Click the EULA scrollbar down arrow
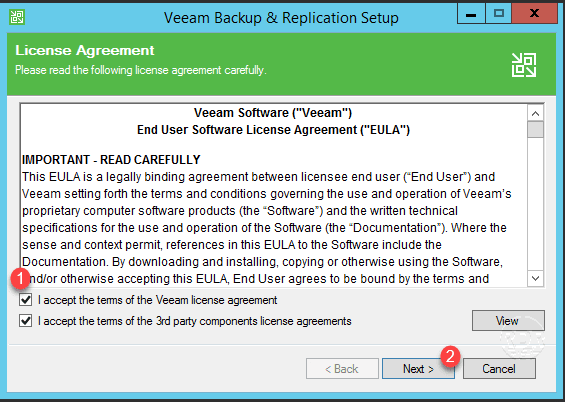The width and height of the screenshot is (565, 402). click(x=535, y=278)
